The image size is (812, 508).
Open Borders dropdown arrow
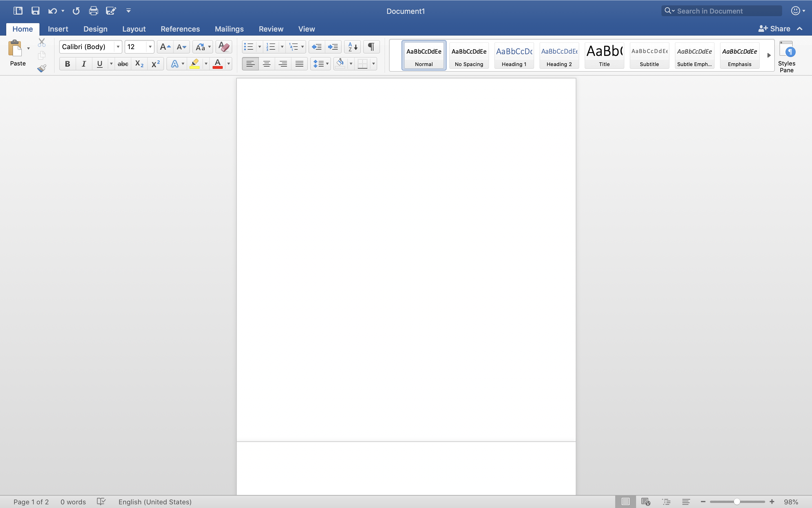tap(374, 63)
